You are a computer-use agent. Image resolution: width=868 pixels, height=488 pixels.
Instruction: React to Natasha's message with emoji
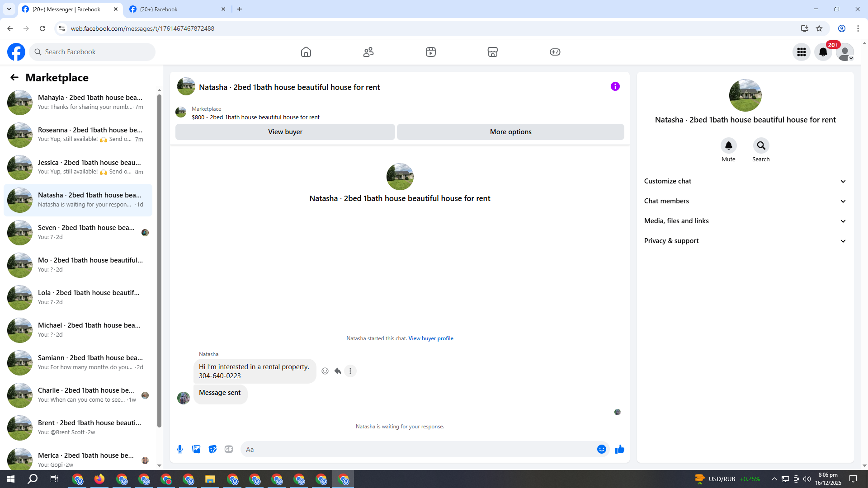[325, 371]
